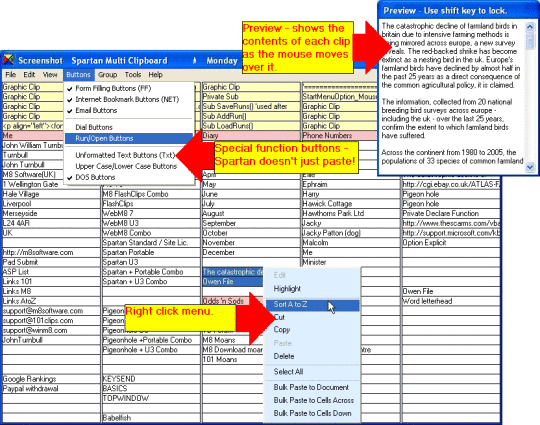This screenshot has width=540, height=425.
Task: Click the Spartan Portable clip
Action: [x=151, y=252]
